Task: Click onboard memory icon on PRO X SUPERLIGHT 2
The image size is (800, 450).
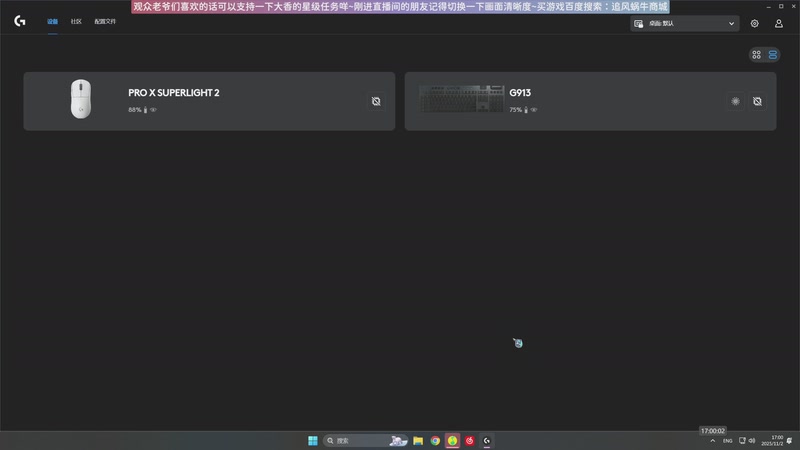Action: point(376,101)
